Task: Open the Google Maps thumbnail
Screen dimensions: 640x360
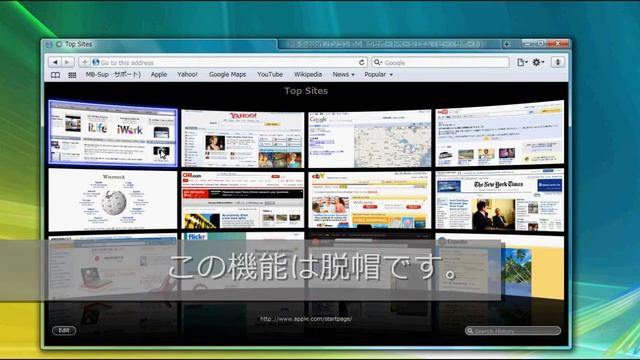Action: (369, 138)
